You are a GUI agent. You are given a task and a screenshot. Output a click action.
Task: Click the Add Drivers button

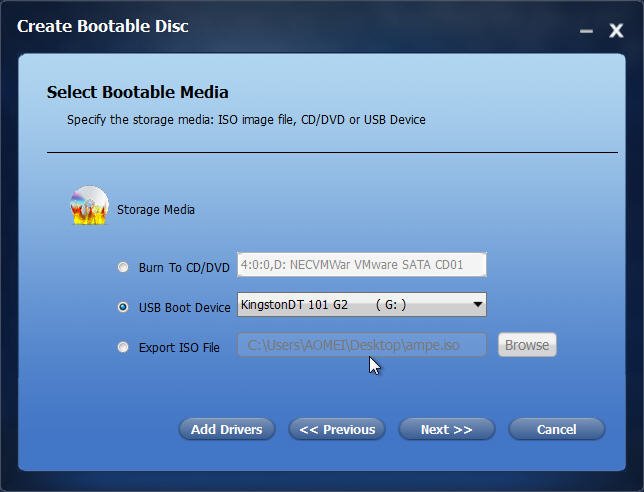(x=227, y=429)
